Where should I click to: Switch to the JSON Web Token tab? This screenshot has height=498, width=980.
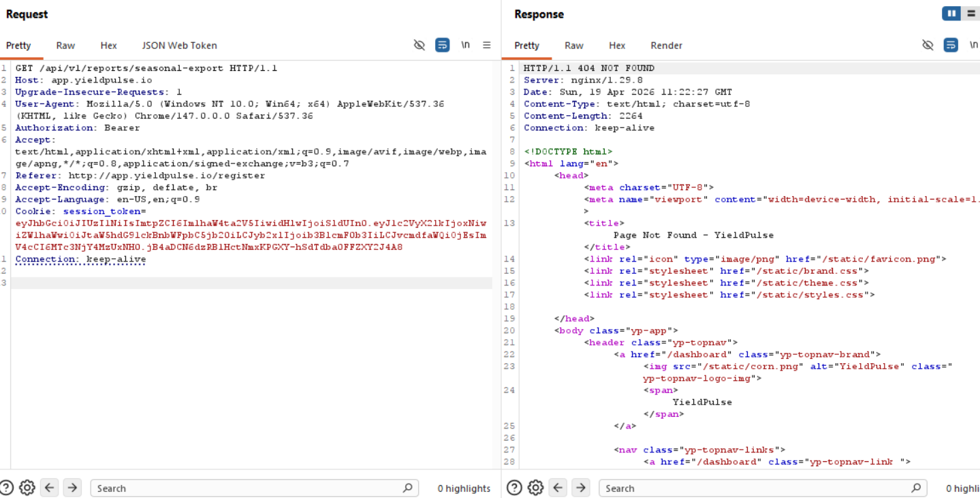[x=179, y=46]
